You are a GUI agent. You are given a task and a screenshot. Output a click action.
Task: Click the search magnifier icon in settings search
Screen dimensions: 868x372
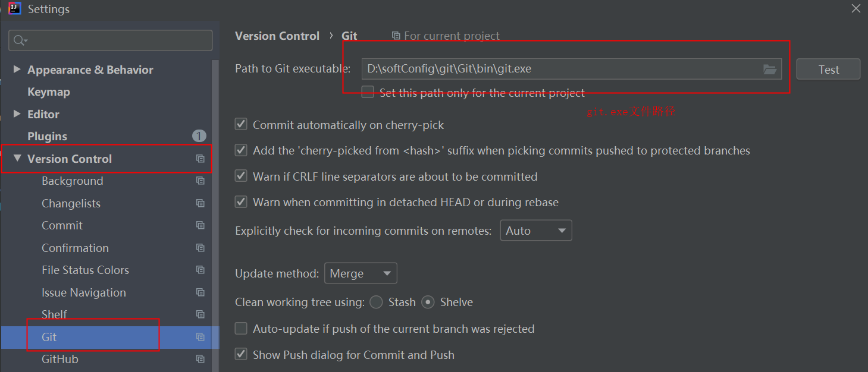[x=19, y=40]
